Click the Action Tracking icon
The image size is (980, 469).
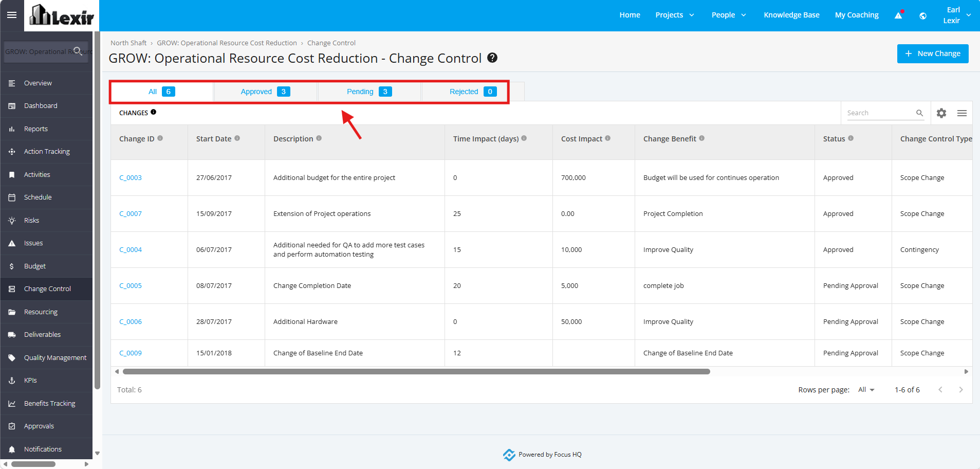pyautogui.click(x=12, y=152)
